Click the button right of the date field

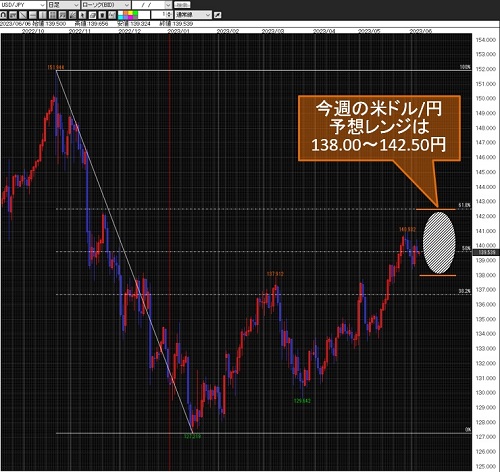(182, 5)
